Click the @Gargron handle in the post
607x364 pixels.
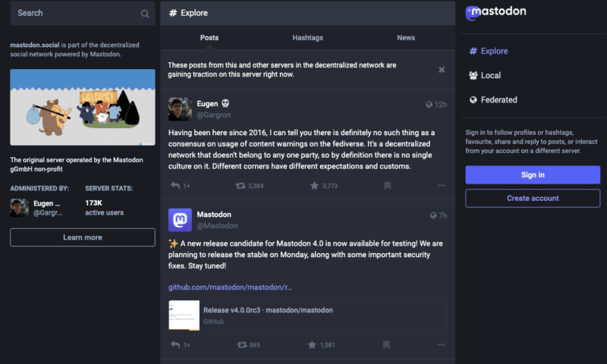pos(214,115)
